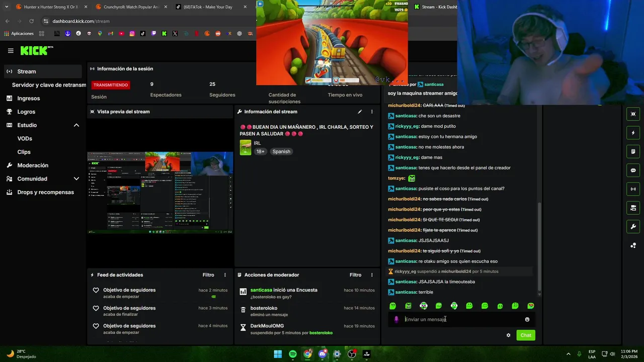The height and width of the screenshot is (362, 644).
Task: Click the 18+ tag
Action: click(260, 151)
